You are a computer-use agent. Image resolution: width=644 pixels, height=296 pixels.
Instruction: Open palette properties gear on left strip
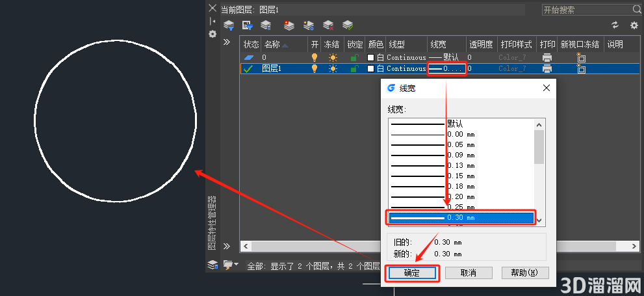[x=213, y=34]
